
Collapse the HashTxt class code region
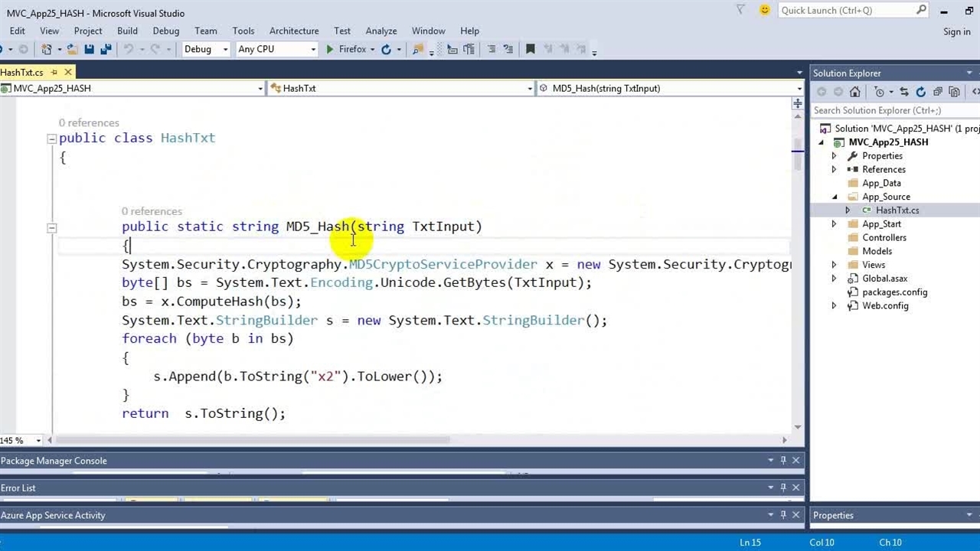pos(51,139)
